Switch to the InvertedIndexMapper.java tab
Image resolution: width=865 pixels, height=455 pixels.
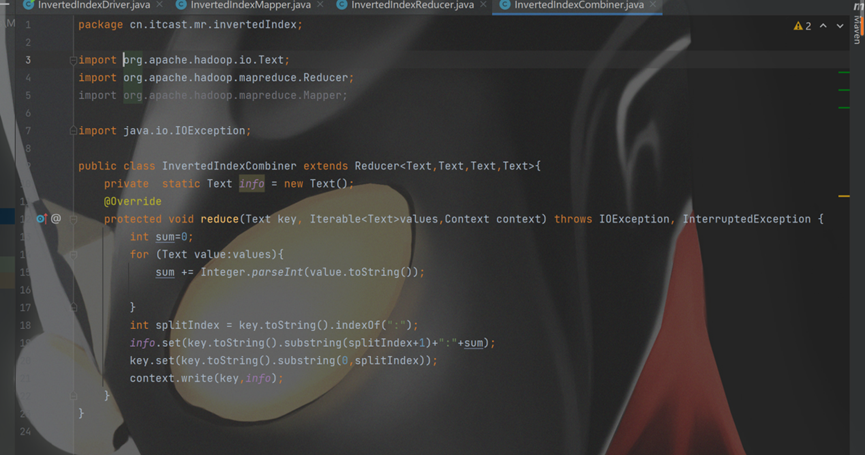tap(250, 5)
